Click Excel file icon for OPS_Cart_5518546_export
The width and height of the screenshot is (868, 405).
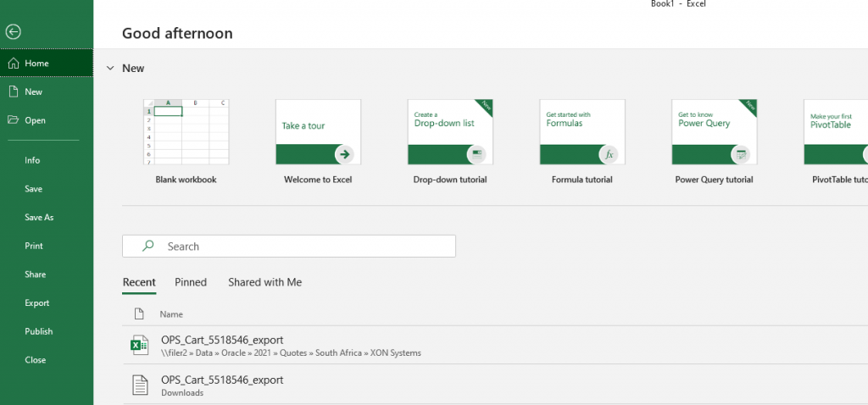[x=139, y=345]
